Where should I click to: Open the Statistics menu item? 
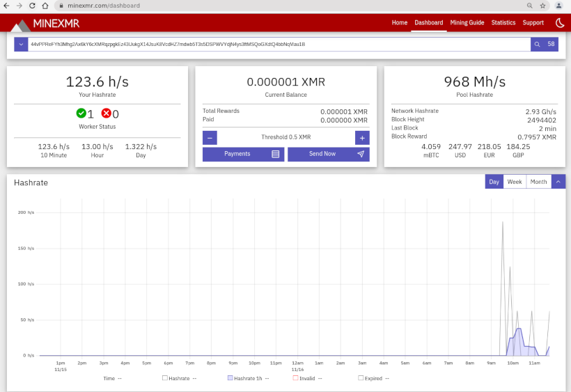503,23
